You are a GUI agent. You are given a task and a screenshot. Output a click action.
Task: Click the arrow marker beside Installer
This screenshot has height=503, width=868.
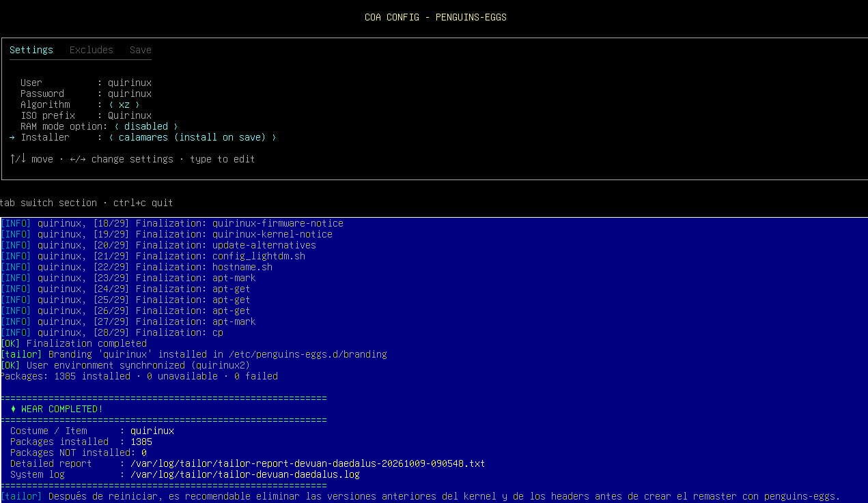pos(12,137)
